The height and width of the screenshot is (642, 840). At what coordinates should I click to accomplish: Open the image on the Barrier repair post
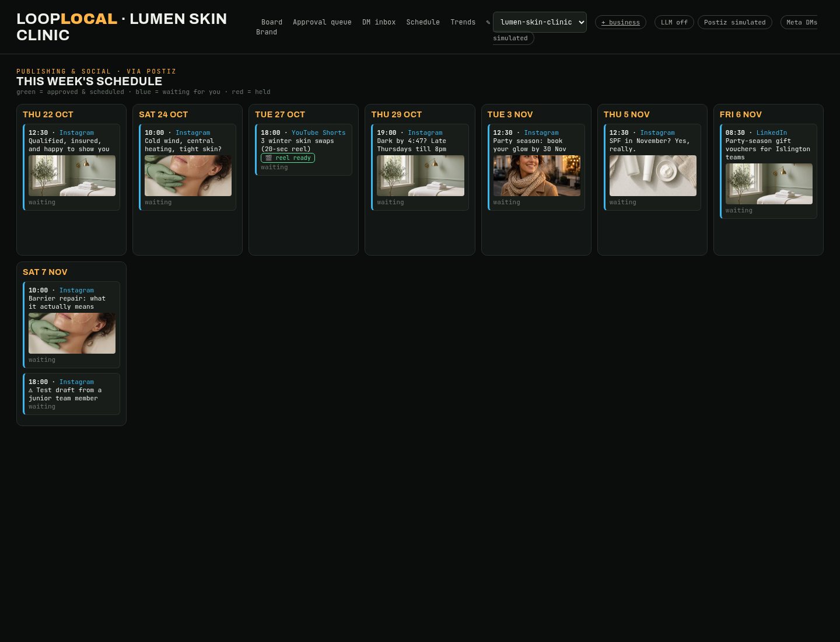pos(72,333)
